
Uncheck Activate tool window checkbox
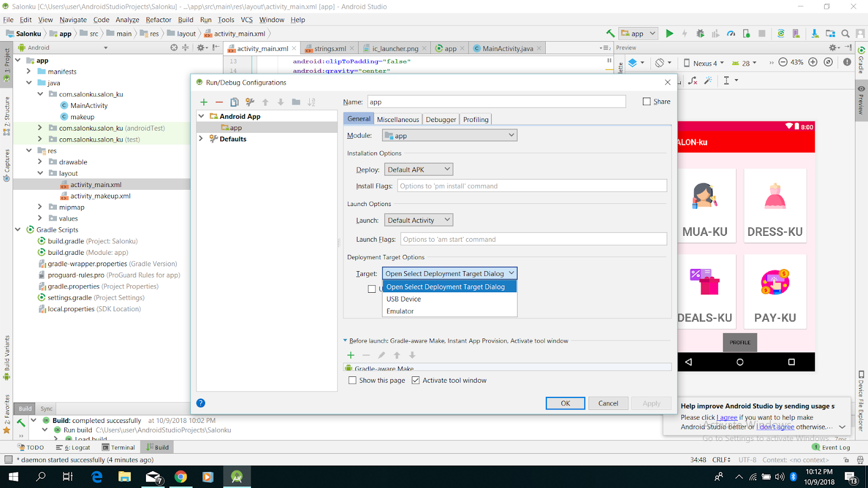(416, 380)
